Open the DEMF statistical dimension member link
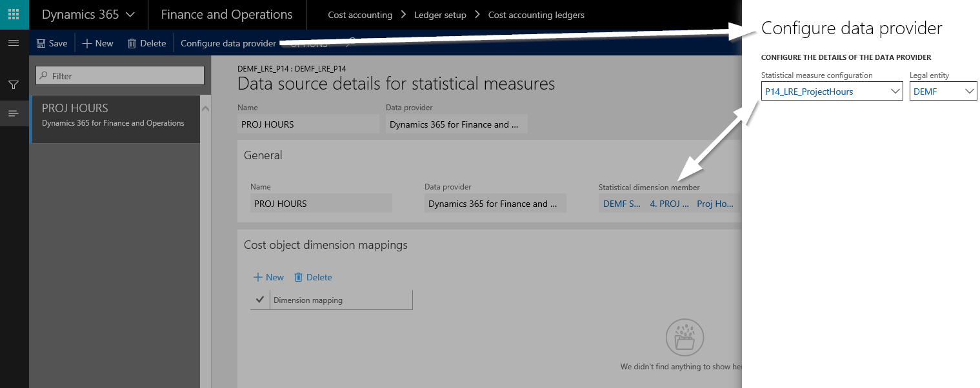 pyautogui.click(x=621, y=204)
